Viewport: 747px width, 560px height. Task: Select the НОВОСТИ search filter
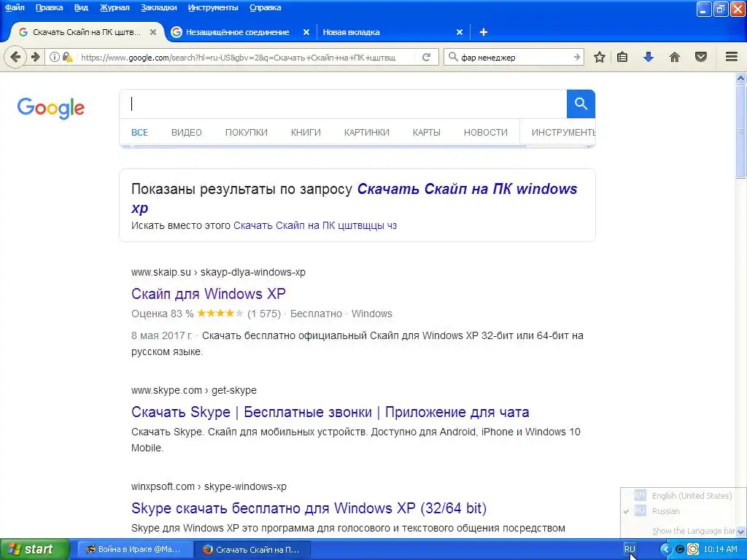point(485,133)
